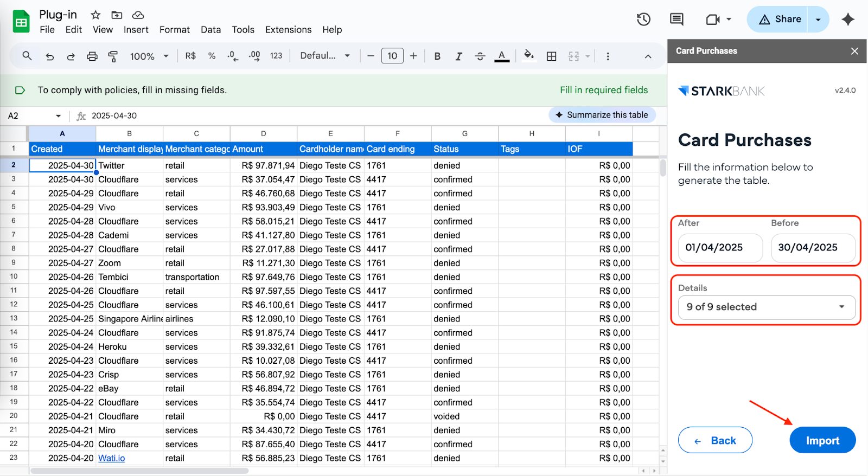The height and width of the screenshot is (476, 868).
Task: Select the Singapore Airlines merchant cell
Action: tap(129, 319)
